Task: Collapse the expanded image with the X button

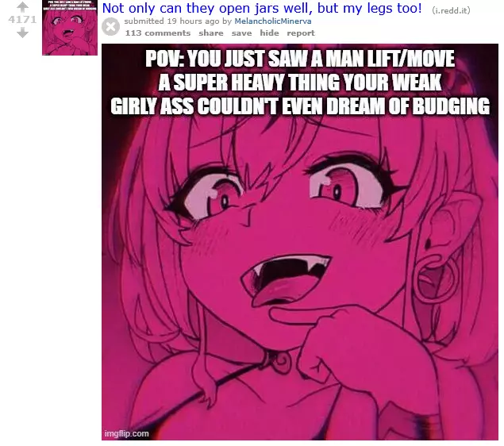Action: click(111, 27)
